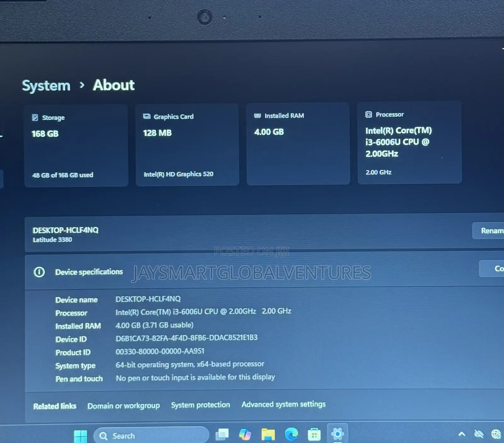The image size is (504, 443).
Task: Click the search magnifier icon
Action: (x=103, y=436)
